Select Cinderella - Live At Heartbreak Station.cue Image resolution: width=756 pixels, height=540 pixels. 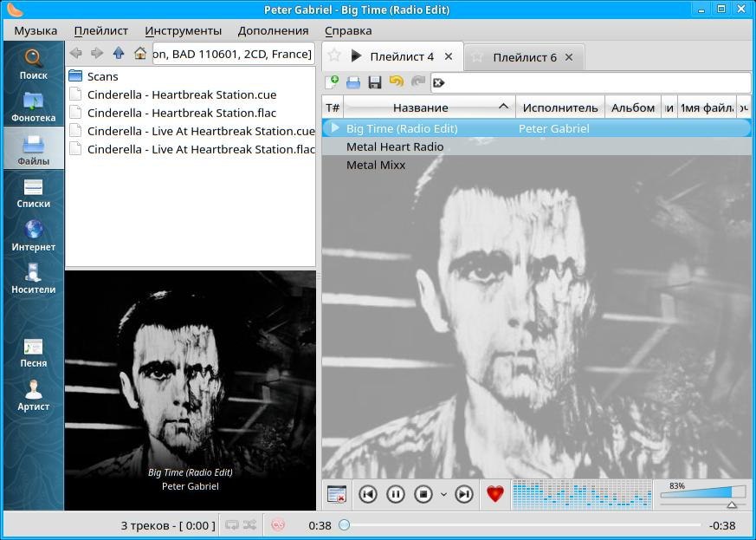191,131
